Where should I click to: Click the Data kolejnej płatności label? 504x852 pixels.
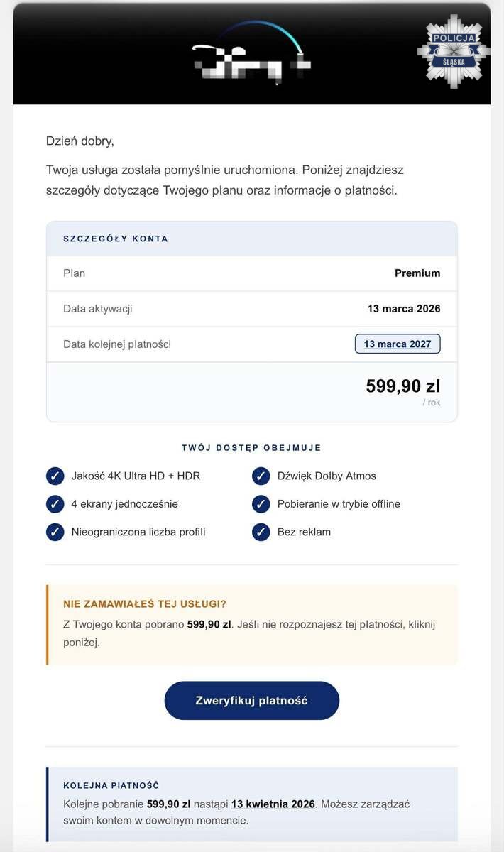(117, 344)
